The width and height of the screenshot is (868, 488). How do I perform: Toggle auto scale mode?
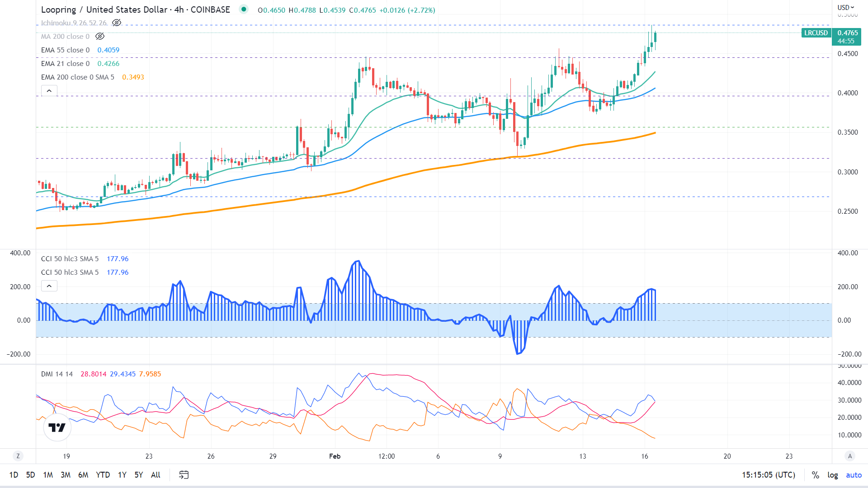click(x=854, y=475)
